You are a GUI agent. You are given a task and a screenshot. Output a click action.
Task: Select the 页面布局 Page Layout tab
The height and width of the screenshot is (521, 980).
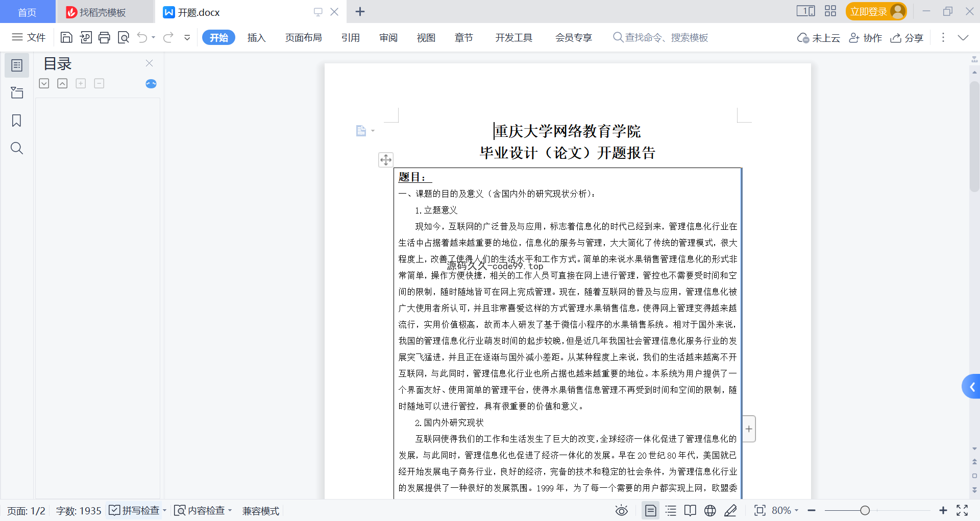303,37
